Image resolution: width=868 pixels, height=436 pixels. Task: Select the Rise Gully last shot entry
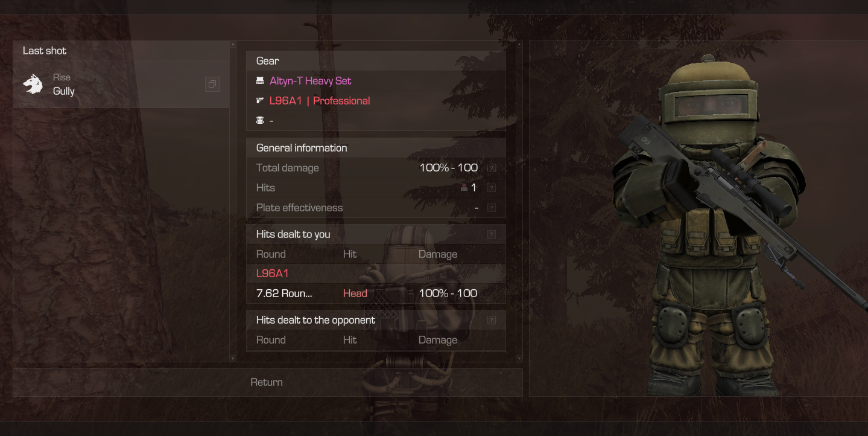tap(121, 85)
